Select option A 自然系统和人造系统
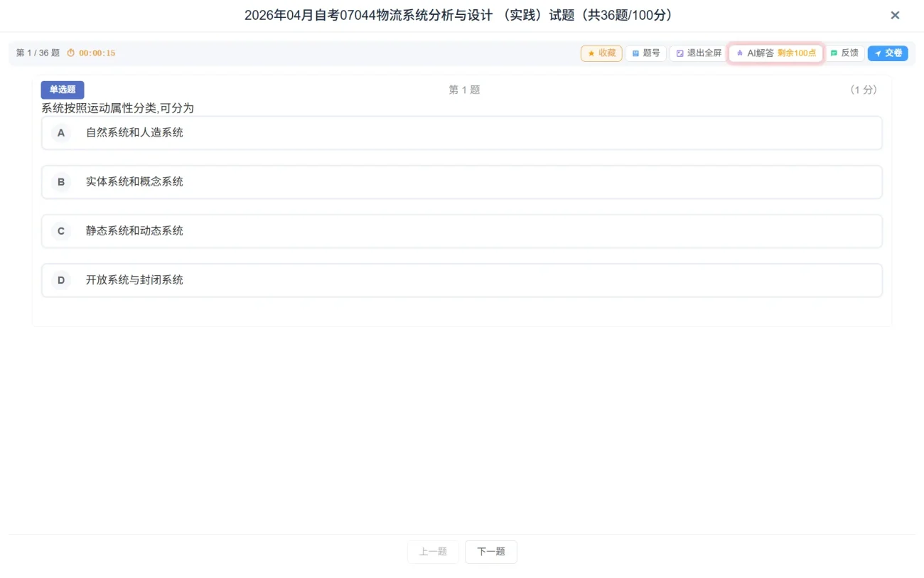 pos(462,133)
